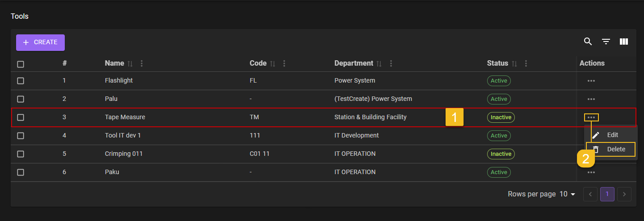Click the next page arrow
Viewport: 644px width, 221px height.
coord(624,194)
